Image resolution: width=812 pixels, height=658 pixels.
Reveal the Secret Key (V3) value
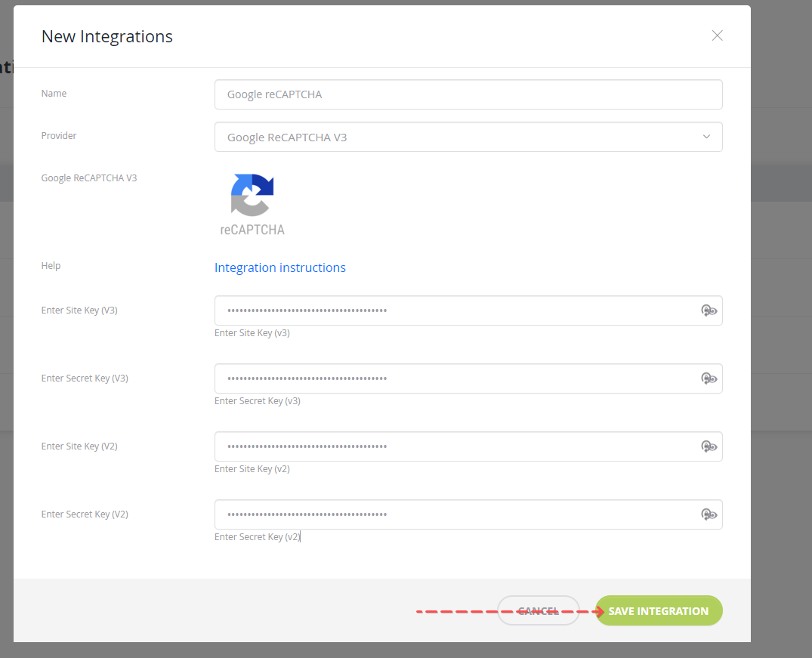pos(709,378)
